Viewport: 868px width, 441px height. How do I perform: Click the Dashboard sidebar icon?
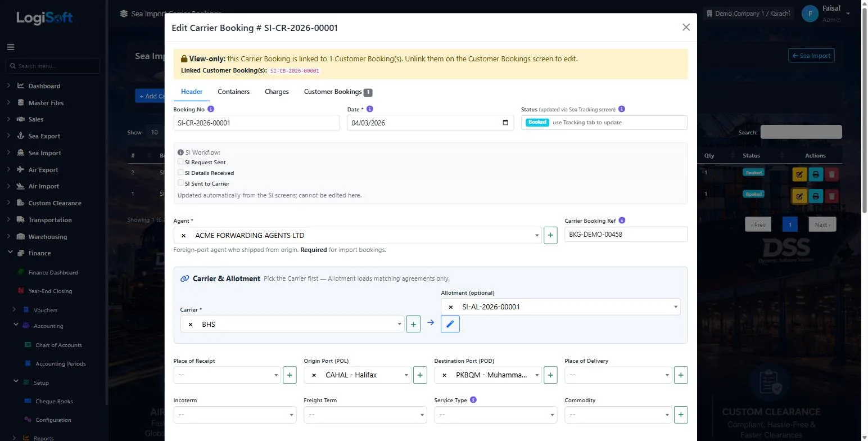coord(21,86)
